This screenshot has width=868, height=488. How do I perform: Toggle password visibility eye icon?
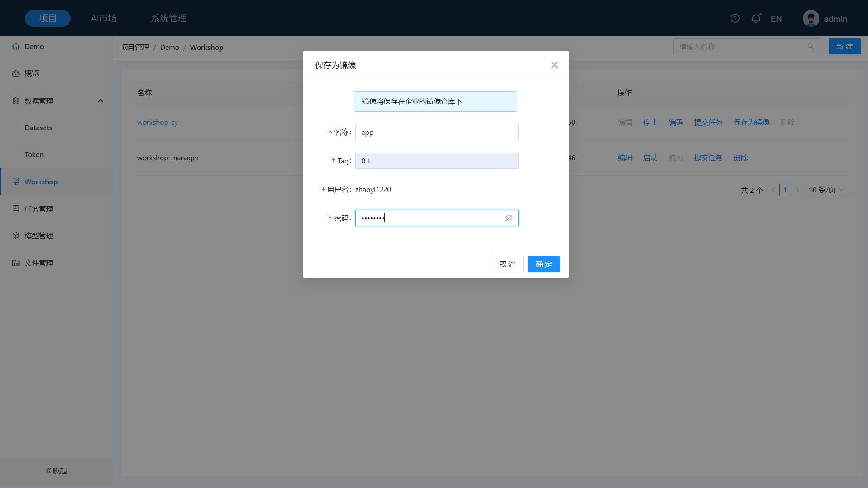click(x=509, y=218)
